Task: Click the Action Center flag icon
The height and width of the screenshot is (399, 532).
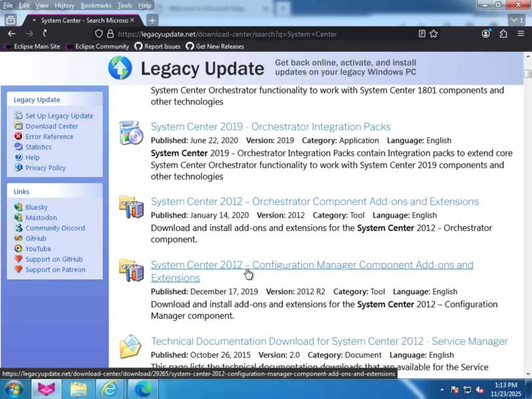Action: click(455, 390)
